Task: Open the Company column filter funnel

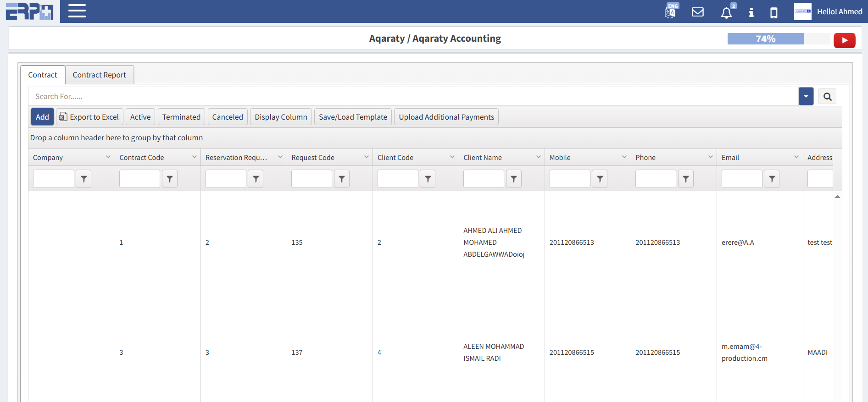Action: pyautogui.click(x=83, y=179)
